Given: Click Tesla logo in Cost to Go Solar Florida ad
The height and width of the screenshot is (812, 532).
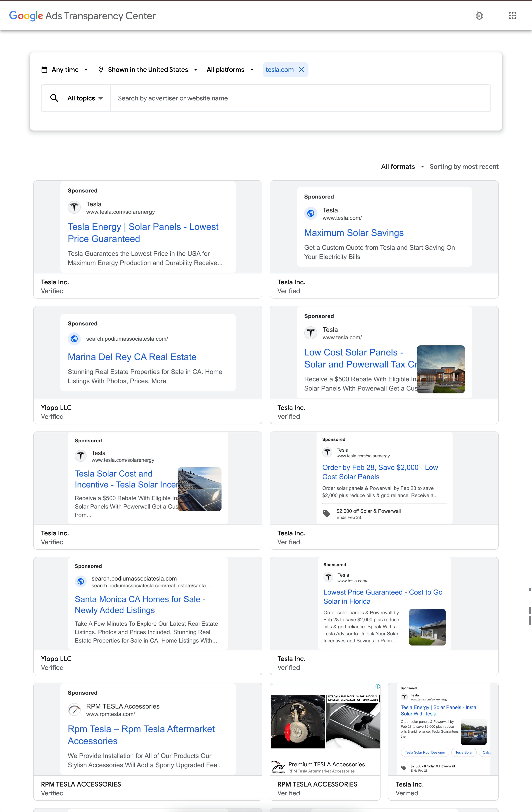Looking at the screenshot, I should coord(328,577).
